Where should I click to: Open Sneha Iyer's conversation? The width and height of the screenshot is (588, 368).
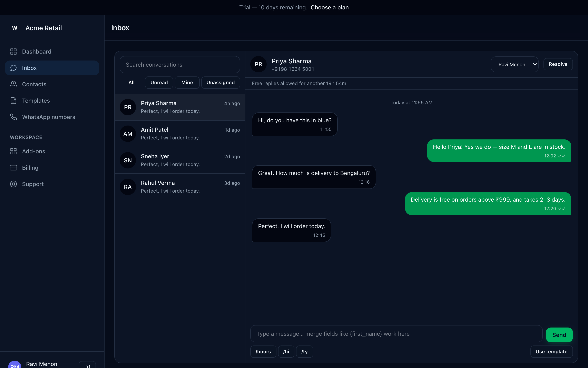(180, 160)
